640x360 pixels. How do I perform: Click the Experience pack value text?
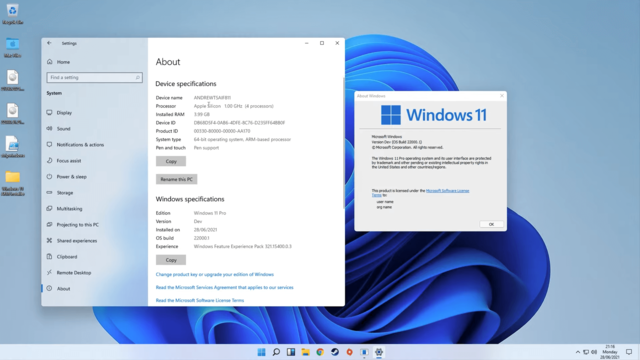[242, 247]
